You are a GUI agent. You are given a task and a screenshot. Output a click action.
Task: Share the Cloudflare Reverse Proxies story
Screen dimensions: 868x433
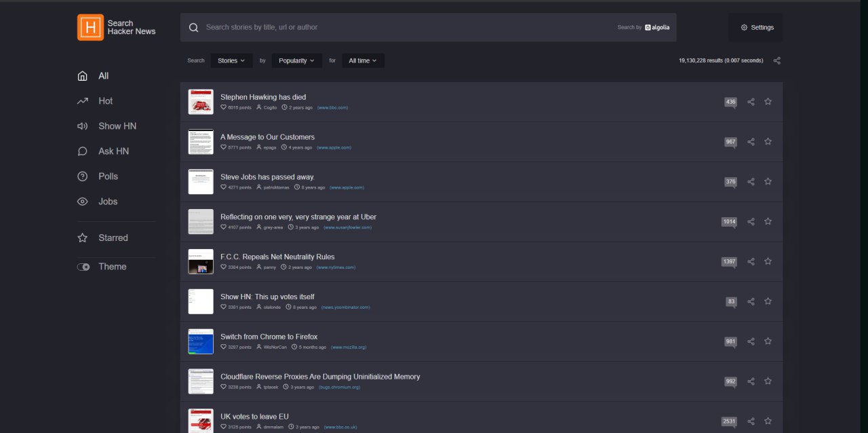(751, 381)
